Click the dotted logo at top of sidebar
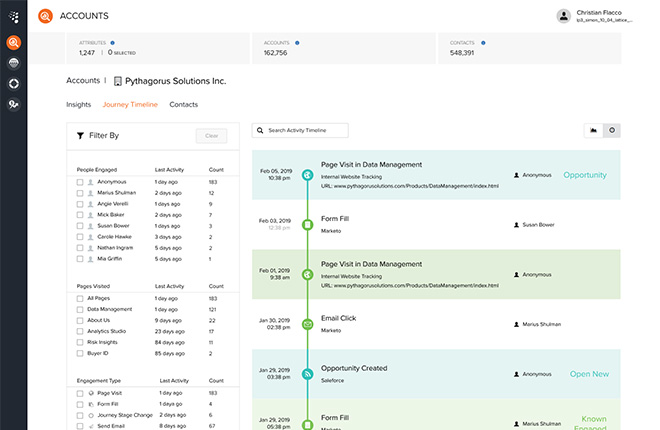The height and width of the screenshot is (430, 660). click(13, 16)
